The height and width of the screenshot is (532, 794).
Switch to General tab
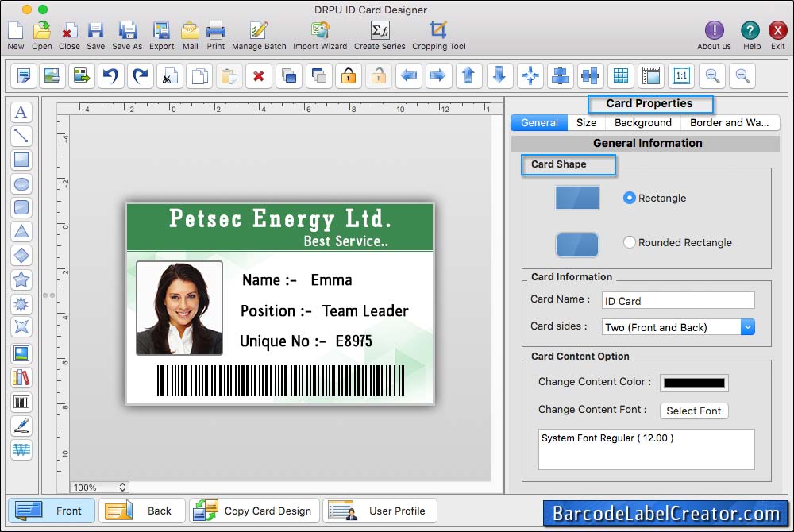[539, 122]
